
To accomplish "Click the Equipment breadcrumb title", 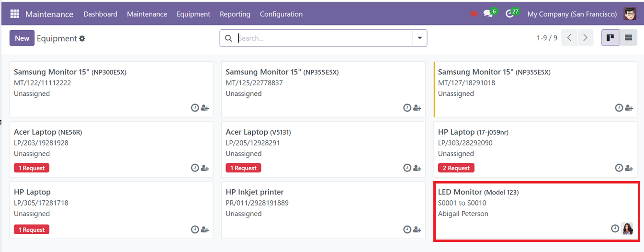I will point(57,38).
